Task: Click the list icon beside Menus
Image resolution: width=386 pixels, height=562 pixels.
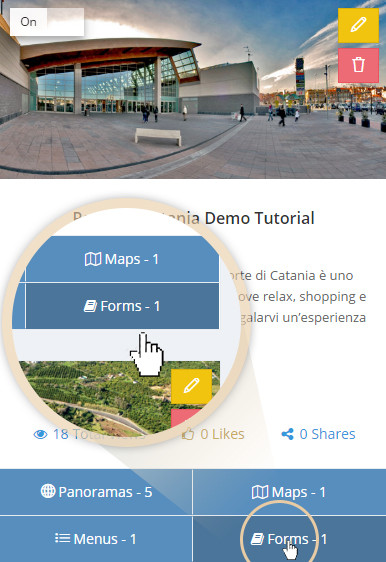Action: tap(62, 538)
